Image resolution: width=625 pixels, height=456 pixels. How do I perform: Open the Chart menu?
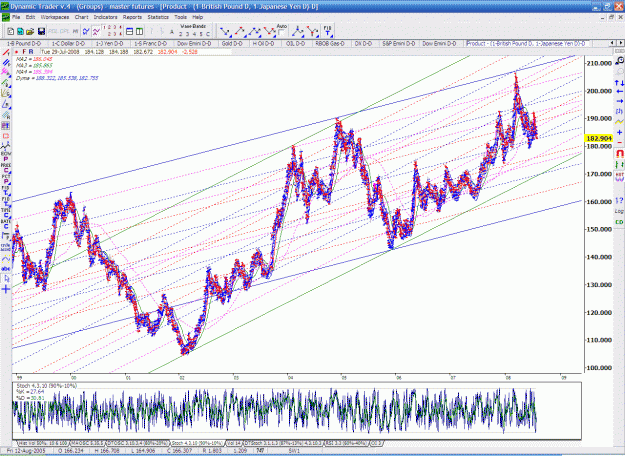pyautogui.click(x=81, y=17)
